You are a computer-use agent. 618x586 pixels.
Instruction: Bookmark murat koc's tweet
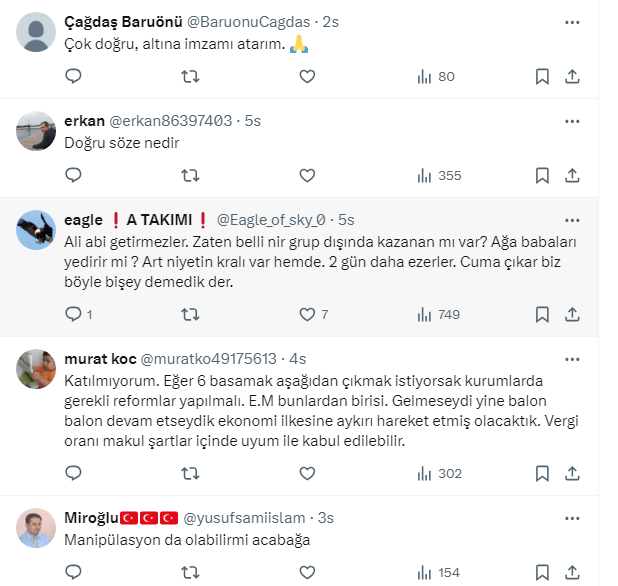tap(541, 473)
